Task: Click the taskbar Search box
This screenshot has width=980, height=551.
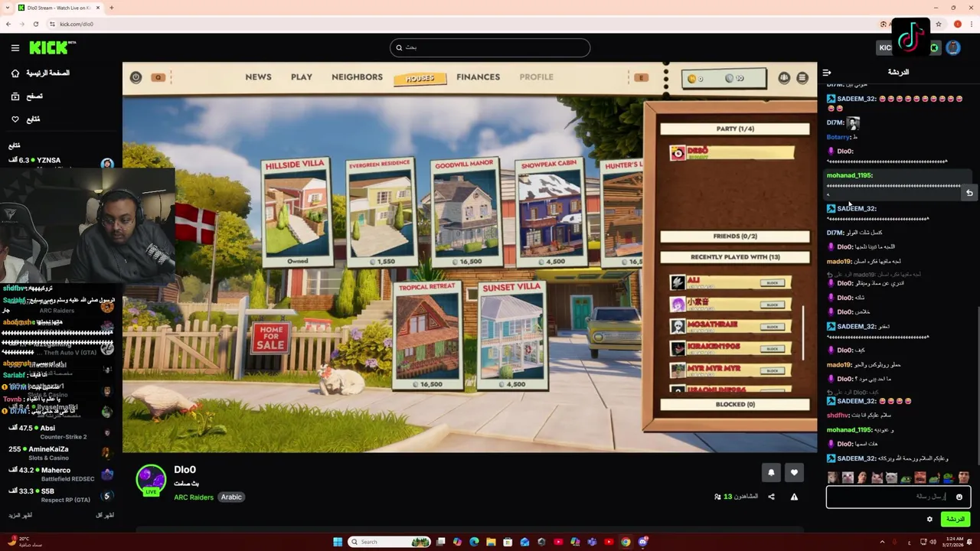Action: tap(389, 542)
